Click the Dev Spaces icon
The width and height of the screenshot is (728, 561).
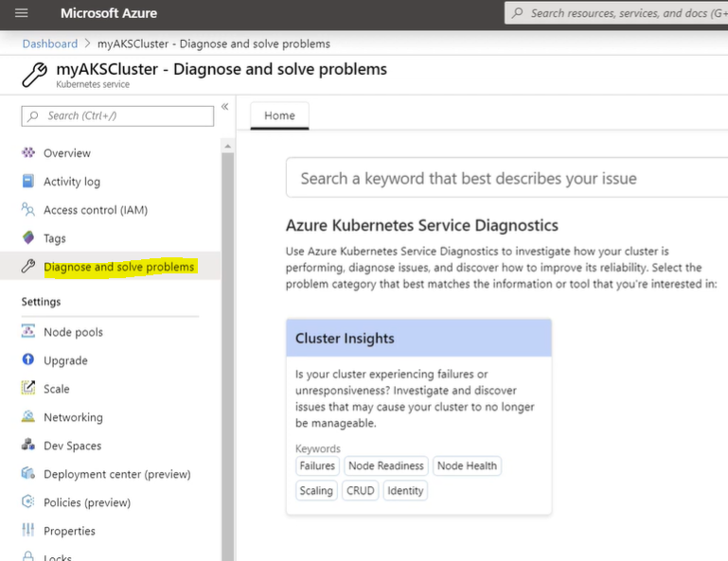tap(27, 446)
